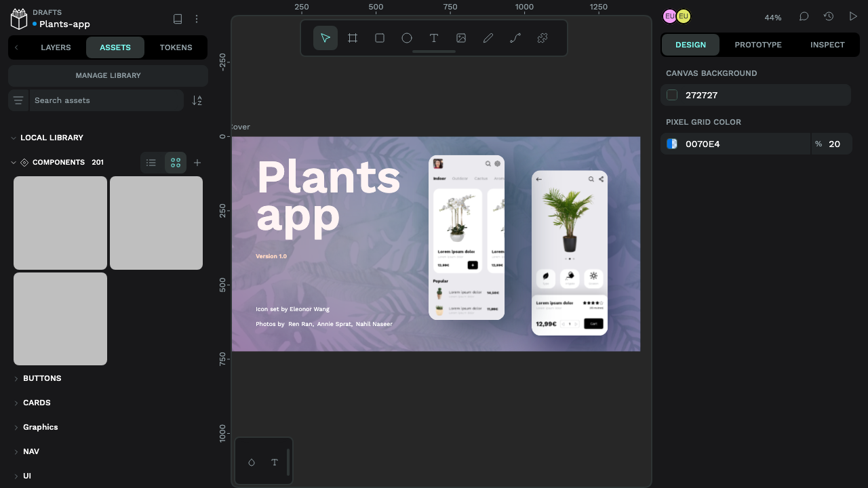Sort assets alphabetically
This screenshot has height=488, width=868.
[x=197, y=100]
